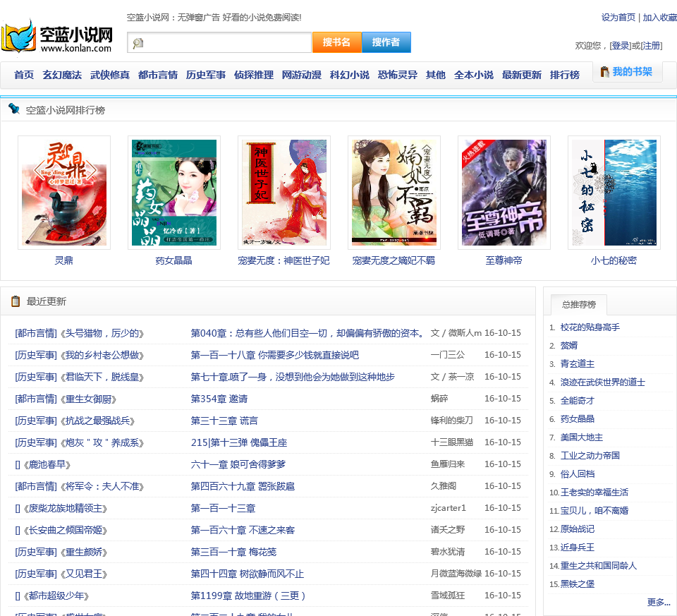Open 校花的贴身高手 in recommendation list
677x616 pixels.
pos(590,327)
